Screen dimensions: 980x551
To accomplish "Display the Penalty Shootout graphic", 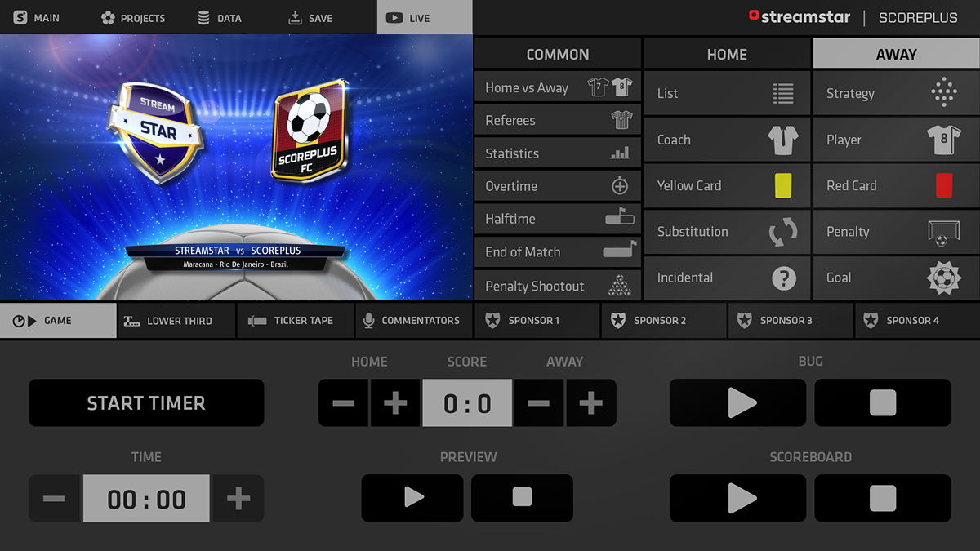I will point(557,285).
